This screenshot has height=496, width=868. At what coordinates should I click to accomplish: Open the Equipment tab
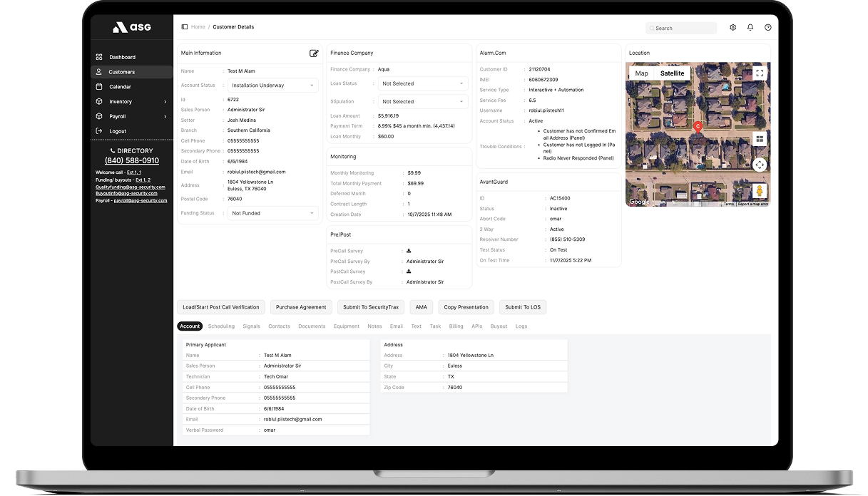click(x=347, y=326)
